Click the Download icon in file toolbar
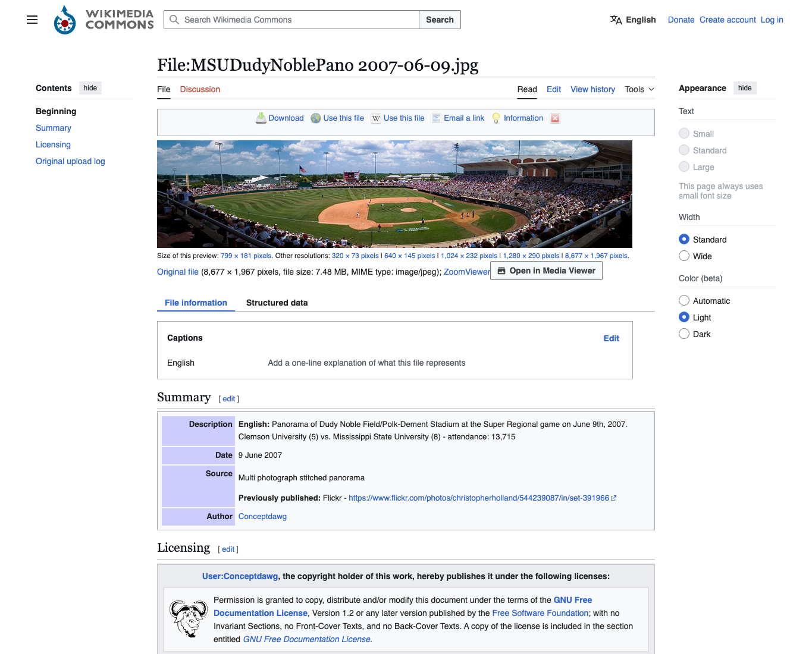 (261, 118)
